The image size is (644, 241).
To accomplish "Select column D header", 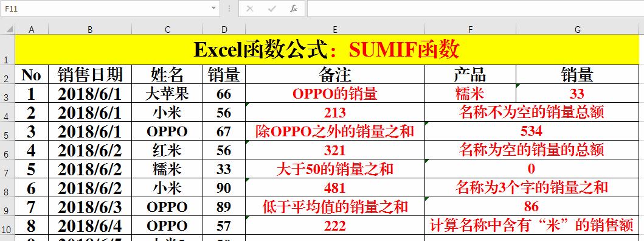I will (224, 30).
